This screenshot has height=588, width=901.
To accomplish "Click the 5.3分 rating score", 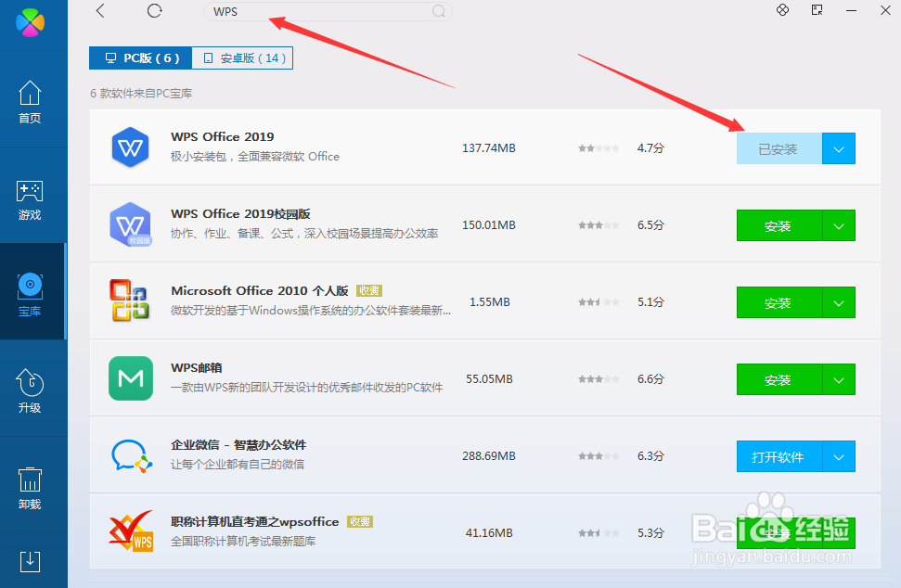I will point(650,533).
